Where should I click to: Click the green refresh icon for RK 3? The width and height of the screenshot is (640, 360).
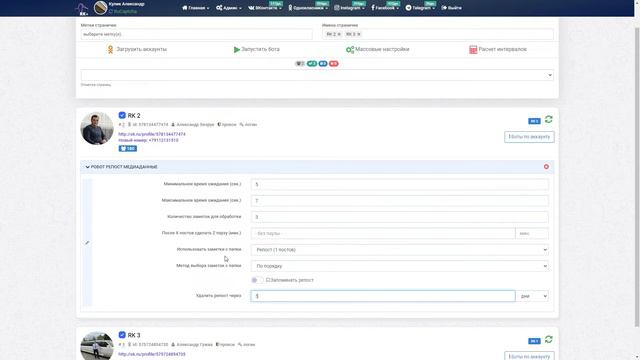549,339
